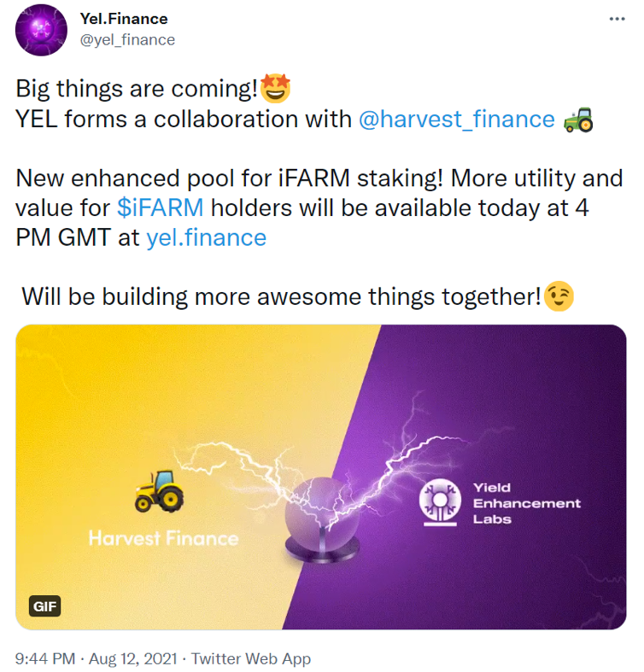The width and height of the screenshot is (644, 672).
Task: Click the star-eyes emoji in the tweet
Action: (x=276, y=89)
